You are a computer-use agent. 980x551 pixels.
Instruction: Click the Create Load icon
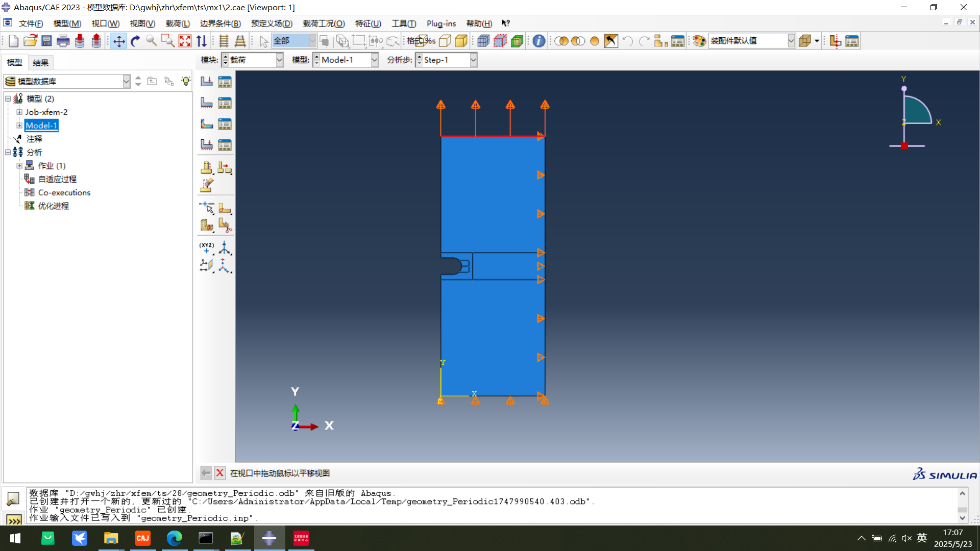click(x=207, y=82)
